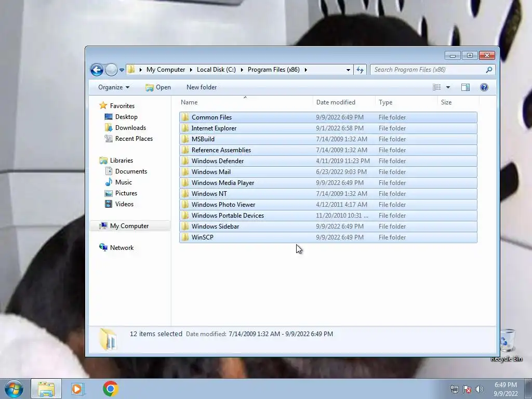This screenshot has width=532, height=399.
Task: Click the Internet Explorer folder icon
Action: pyautogui.click(x=185, y=128)
